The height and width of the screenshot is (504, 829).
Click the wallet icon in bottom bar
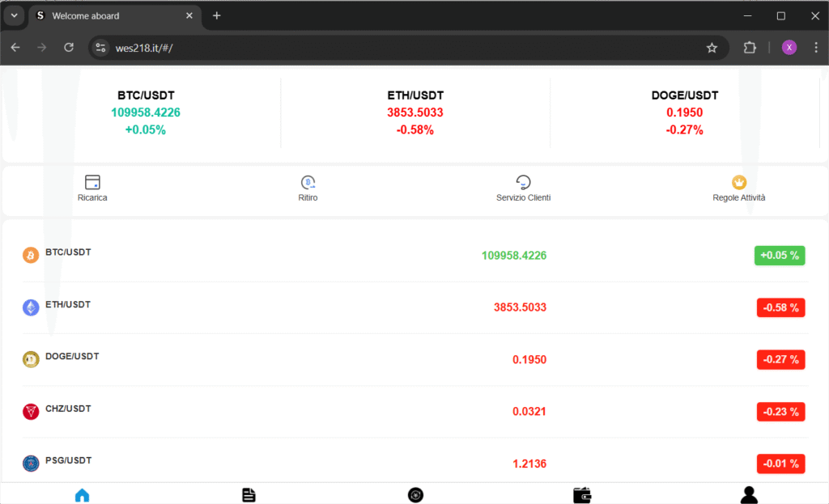click(x=581, y=494)
